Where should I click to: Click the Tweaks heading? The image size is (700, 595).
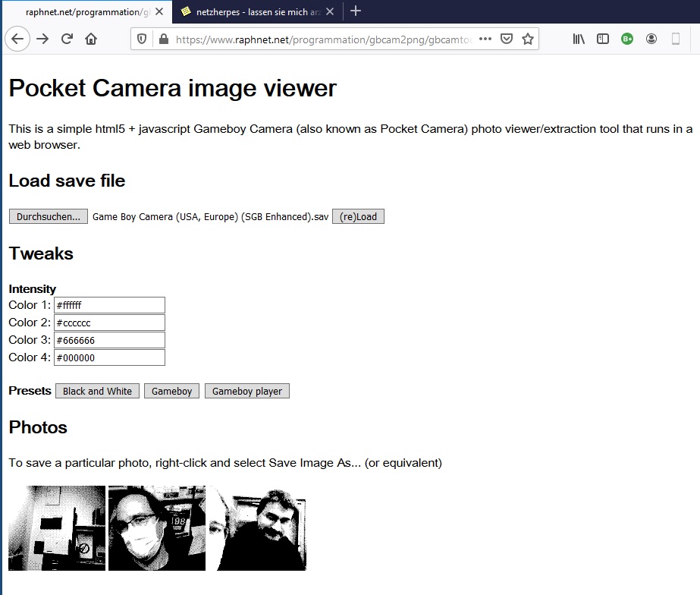coord(41,253)
